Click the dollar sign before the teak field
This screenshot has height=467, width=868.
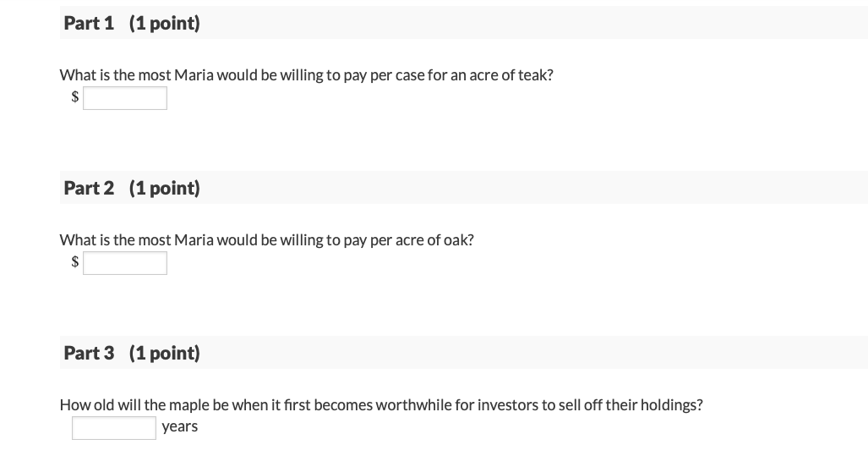coord(74,96)
